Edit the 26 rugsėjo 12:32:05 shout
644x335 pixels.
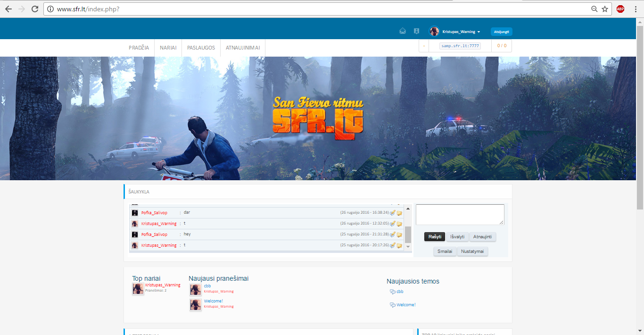393,224
